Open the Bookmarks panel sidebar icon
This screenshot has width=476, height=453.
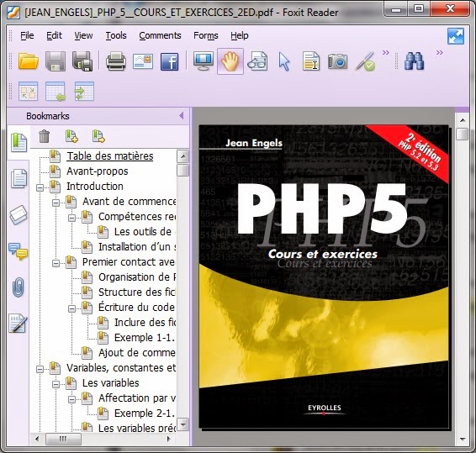[x=19, y=142]
